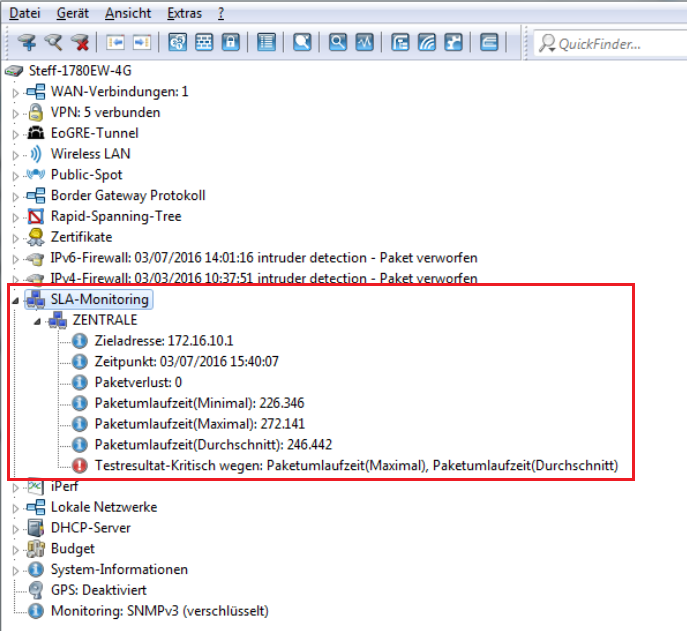Click the list view toolbar icon
687x631 pixels.
[x=266, y=43]
